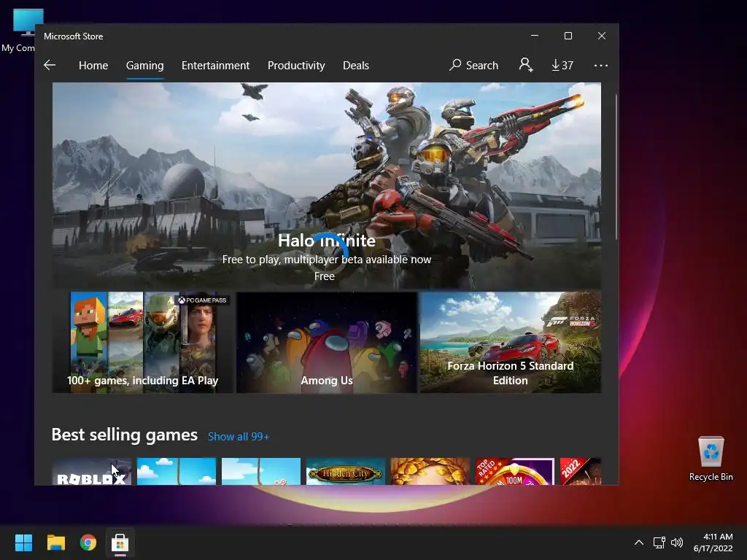Close the Microsoft Store window

pos(602,36)
